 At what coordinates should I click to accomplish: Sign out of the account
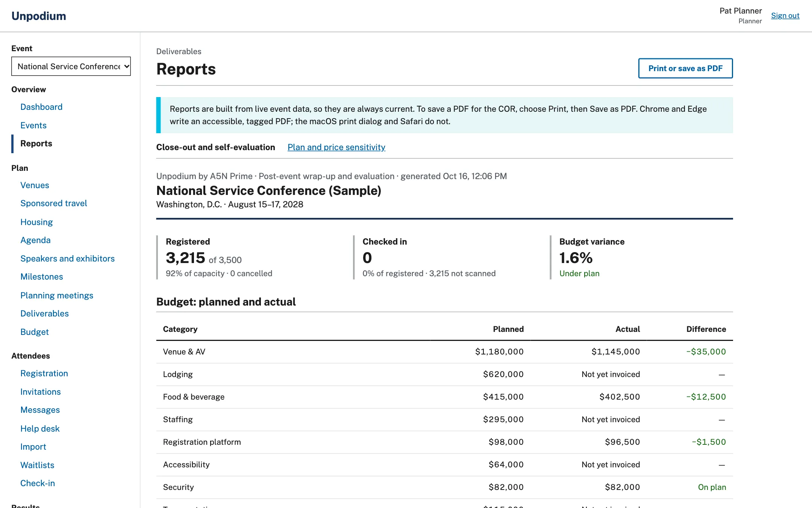pos(785,15)
